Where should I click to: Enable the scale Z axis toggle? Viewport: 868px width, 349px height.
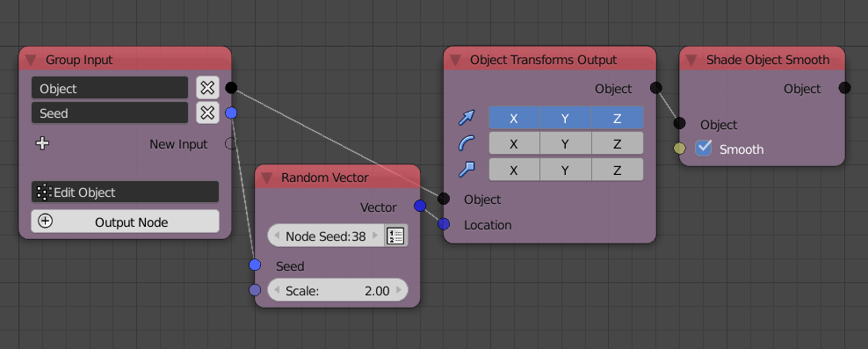pos(618,170)
